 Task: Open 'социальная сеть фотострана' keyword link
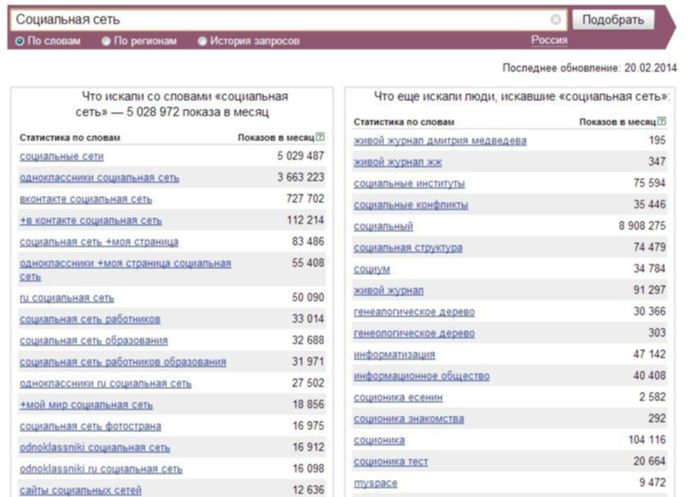click(90, 426)
